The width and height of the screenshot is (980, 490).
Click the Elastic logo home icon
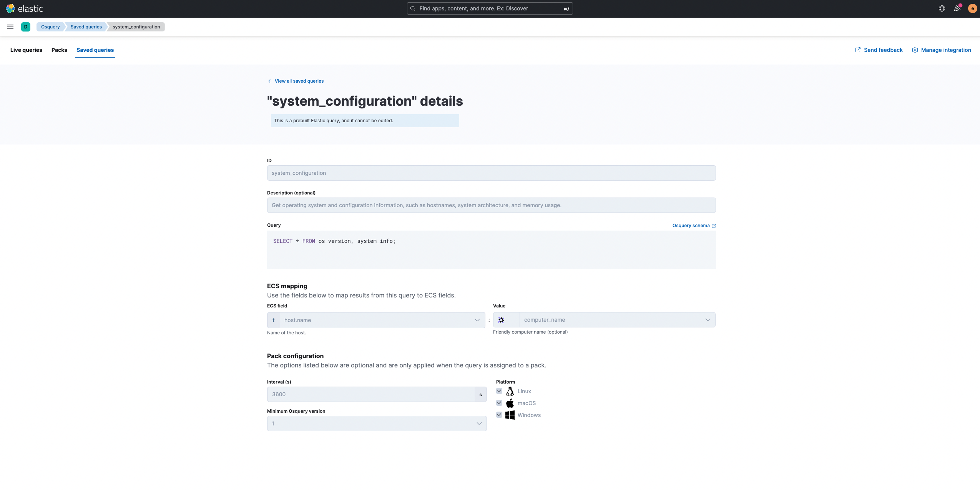pos(10,8)
